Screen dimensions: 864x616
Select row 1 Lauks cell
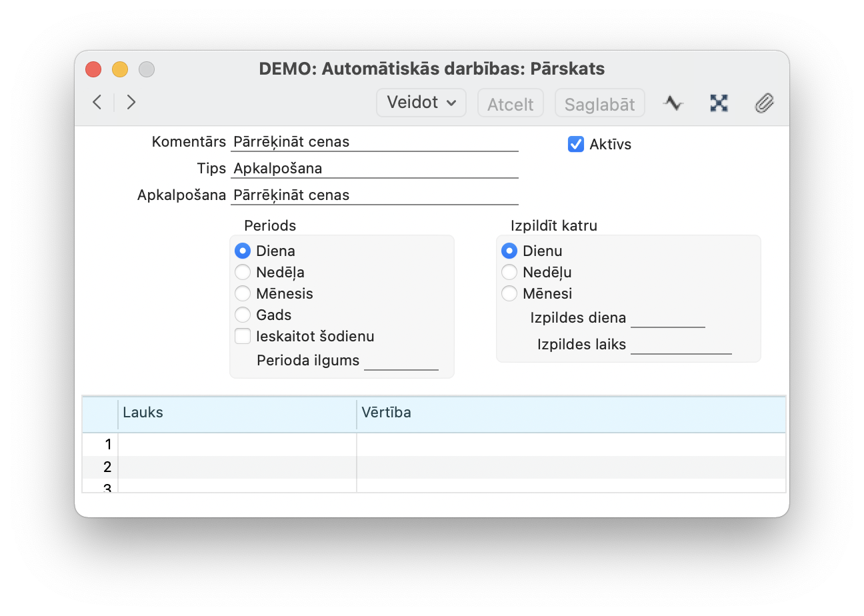[237, 445]
